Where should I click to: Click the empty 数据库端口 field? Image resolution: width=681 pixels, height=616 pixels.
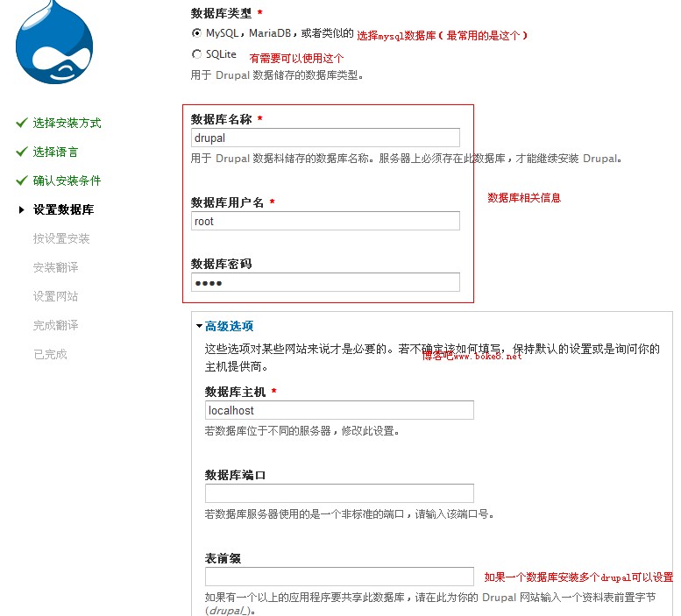click(339, 493)
